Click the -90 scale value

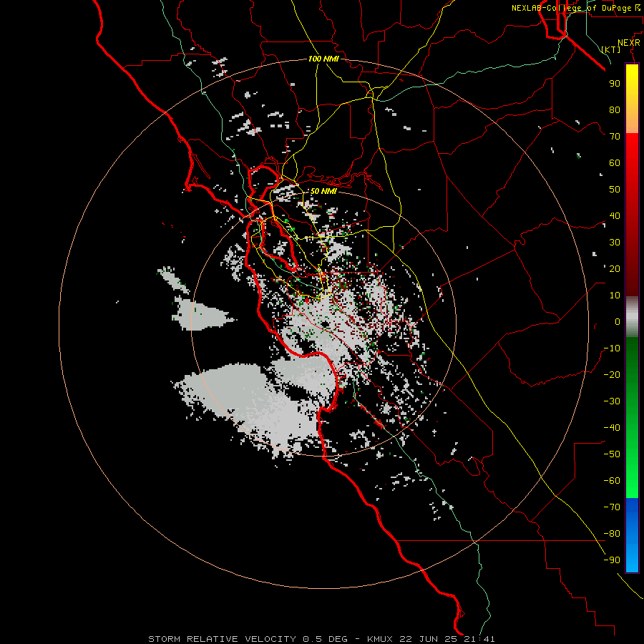coord(612,560)
